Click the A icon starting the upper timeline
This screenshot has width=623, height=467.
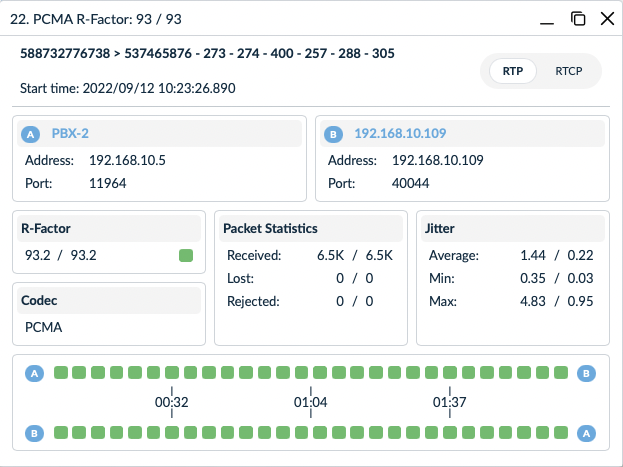pos(35,373)
